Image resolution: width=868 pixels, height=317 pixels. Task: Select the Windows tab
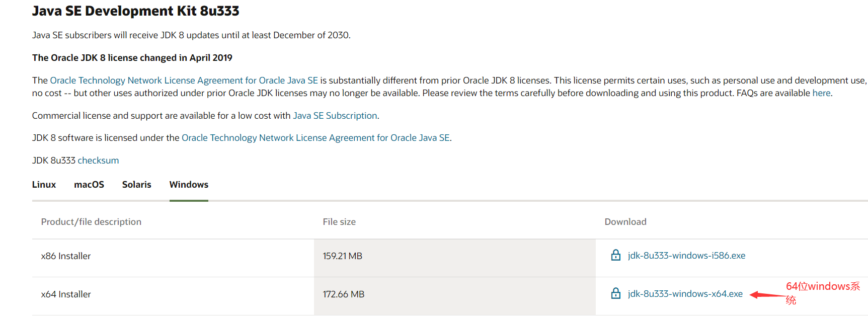click(189, 185)
